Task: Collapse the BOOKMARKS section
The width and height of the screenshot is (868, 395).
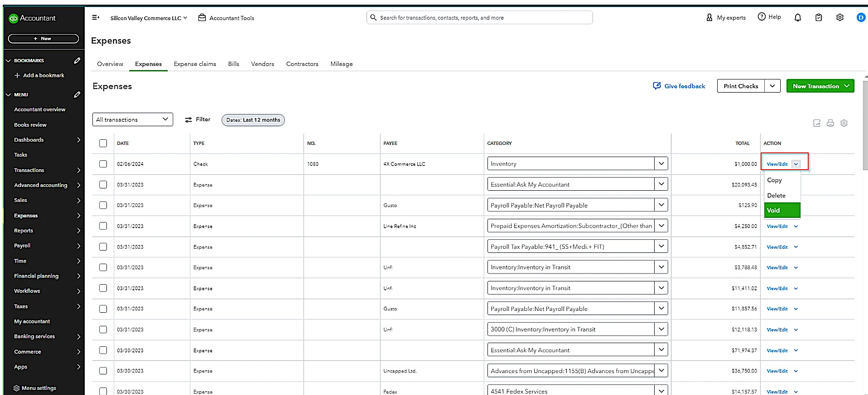Action: click(8, 61)
